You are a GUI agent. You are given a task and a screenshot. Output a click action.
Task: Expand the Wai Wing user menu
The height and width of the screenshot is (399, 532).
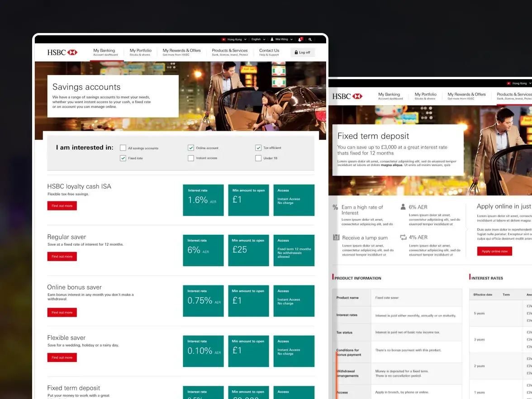point(281,39)
